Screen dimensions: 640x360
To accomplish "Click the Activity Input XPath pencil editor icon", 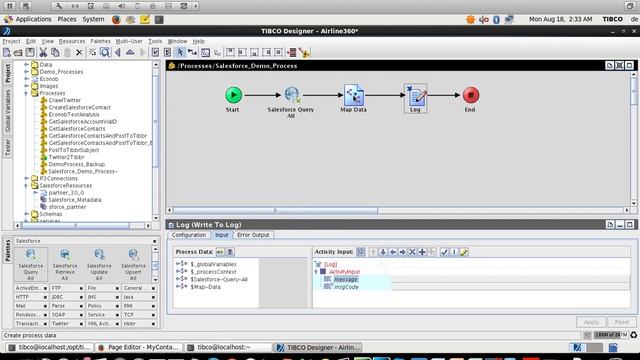I will [464, 252].
